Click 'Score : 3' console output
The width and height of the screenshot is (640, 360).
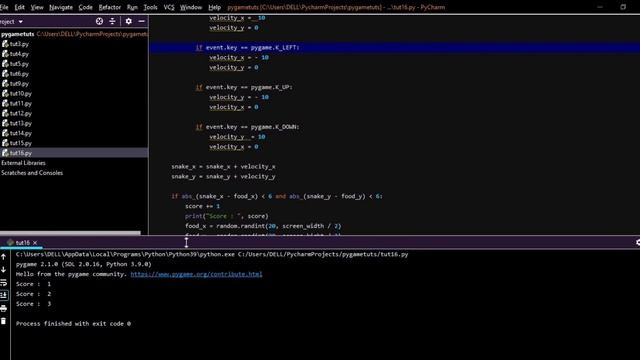(33, 304)
